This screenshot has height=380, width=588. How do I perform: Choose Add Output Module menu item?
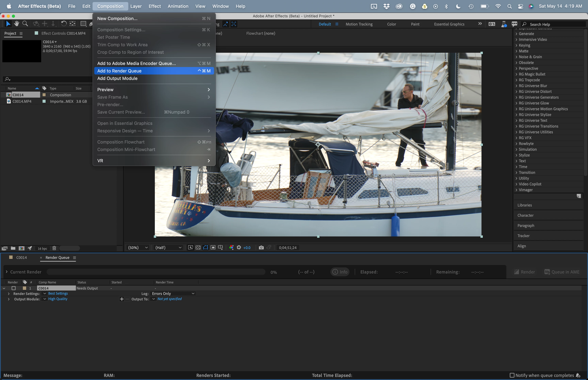point(117,78)
